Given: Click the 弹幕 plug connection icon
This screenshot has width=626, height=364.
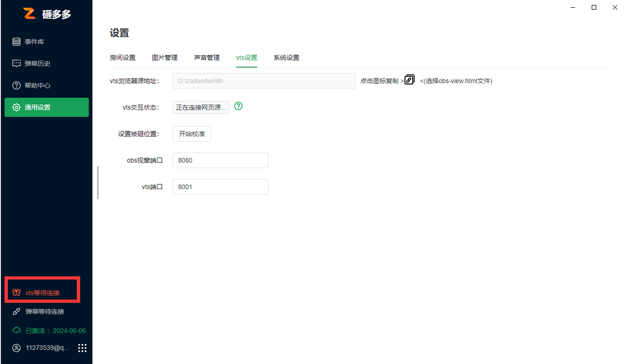Looking at the screenshot, I should [17, 311].
